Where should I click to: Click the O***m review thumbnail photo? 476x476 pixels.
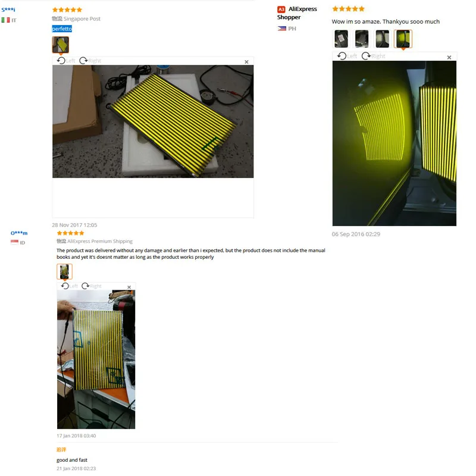[64, 271]
